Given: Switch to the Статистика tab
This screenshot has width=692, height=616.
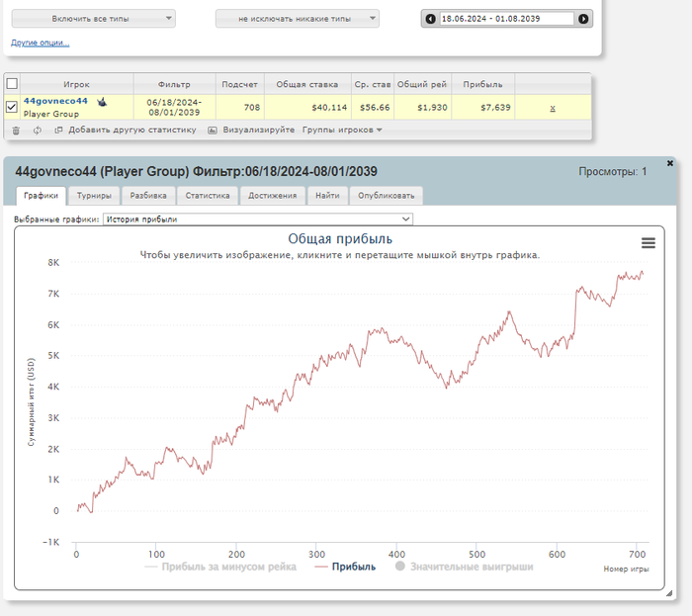Looking at the screenshot, I should (208, 196).
